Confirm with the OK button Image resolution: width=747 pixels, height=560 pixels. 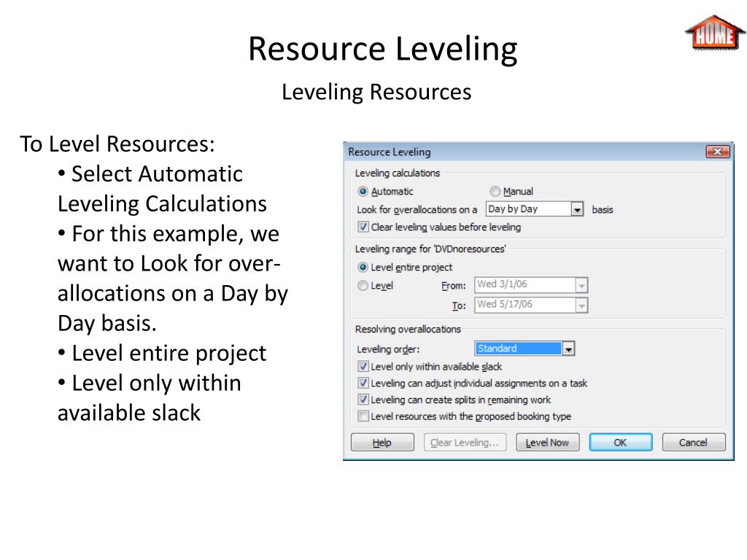[x=621, y=443]
